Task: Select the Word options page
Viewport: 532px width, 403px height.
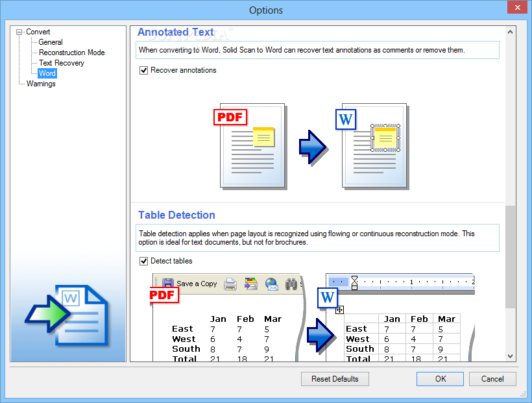Action: (47, 73)
